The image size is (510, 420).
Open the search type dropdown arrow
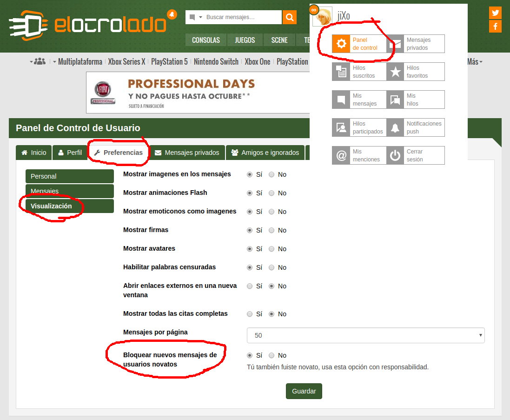coord(201,17)
